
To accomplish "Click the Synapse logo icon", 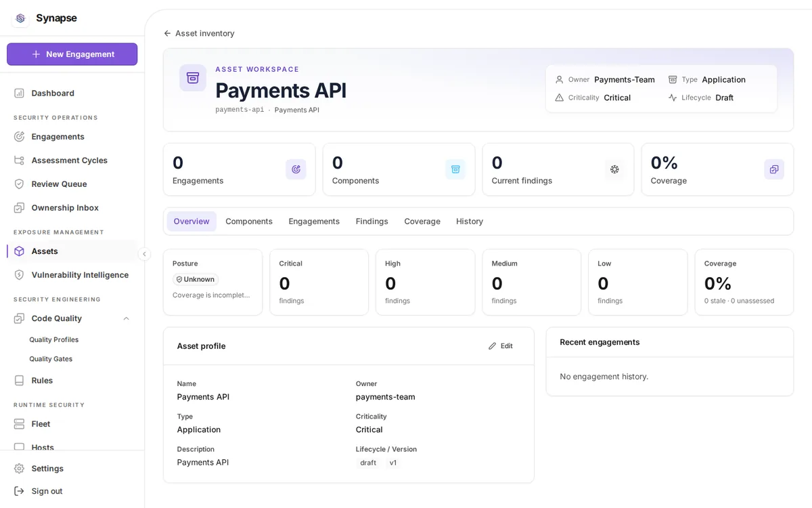I will tap(20, 18).
